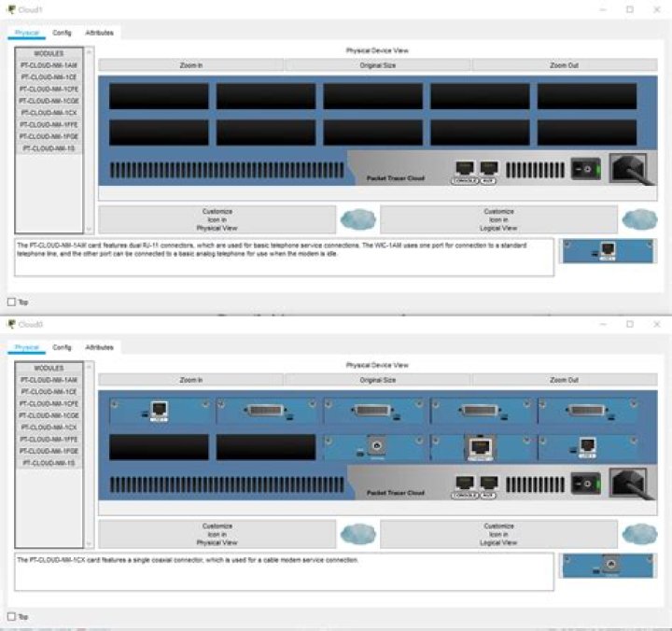Switch to Physical tab in Cloud0
The image size is (672, 631).
(26, 347)
